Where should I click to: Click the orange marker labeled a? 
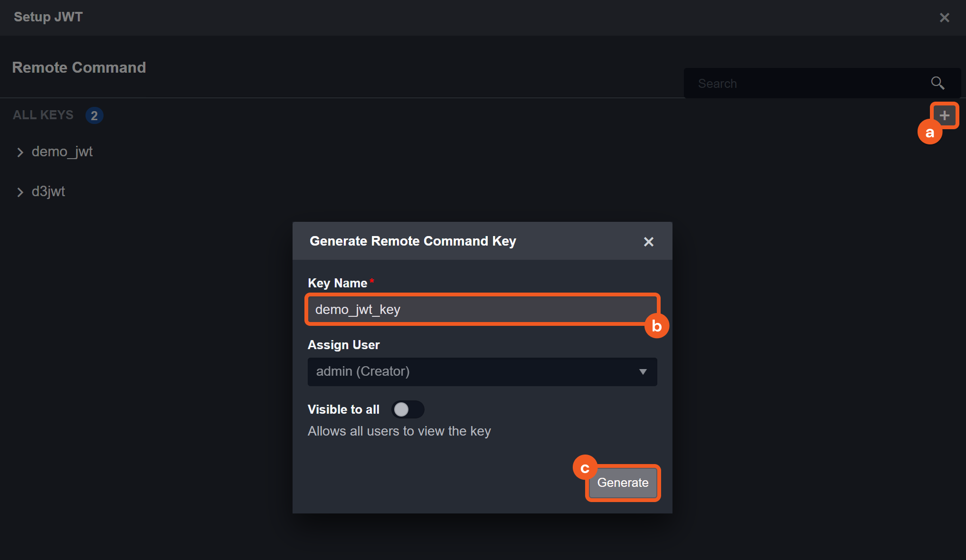click(x=929, y=133)
